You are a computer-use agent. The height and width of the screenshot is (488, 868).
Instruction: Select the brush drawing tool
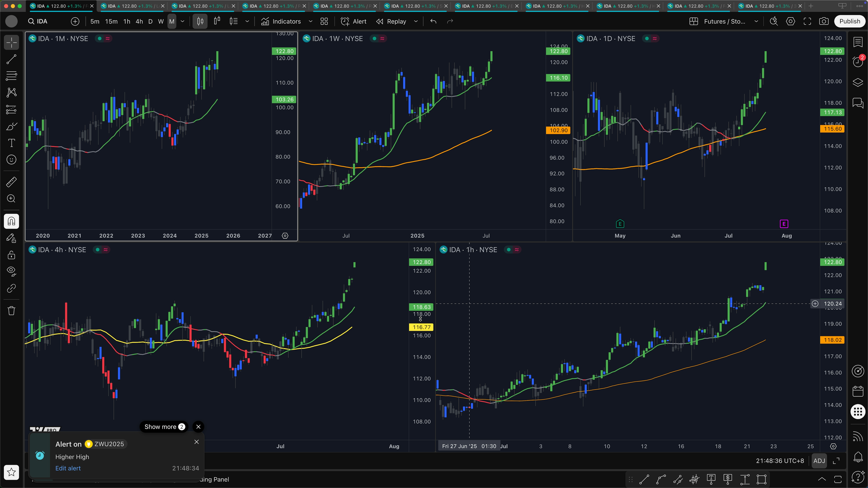click(12, 126)
